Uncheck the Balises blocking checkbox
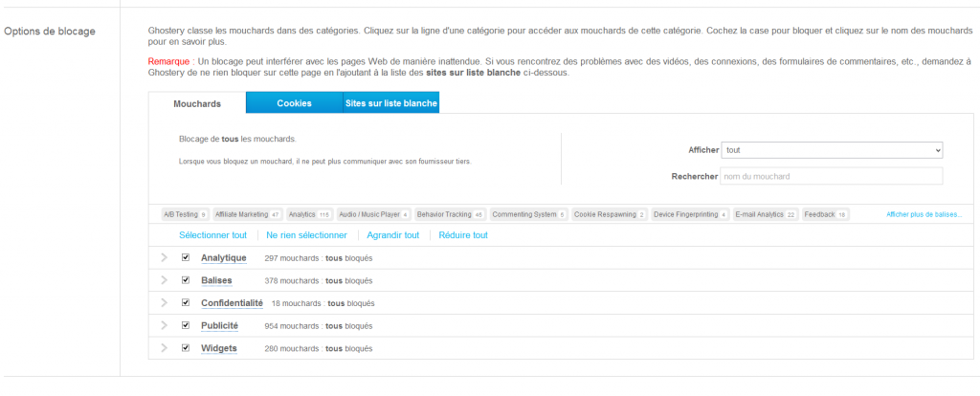This screenshot has width=980, height=396. pyautogui.click(x=186, y=280)
